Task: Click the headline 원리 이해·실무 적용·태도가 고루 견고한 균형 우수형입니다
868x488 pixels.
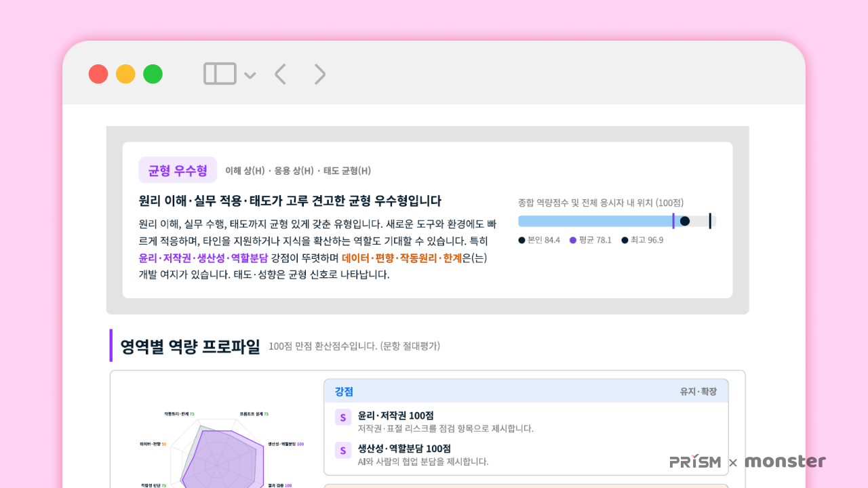Action: click(290, 201)
